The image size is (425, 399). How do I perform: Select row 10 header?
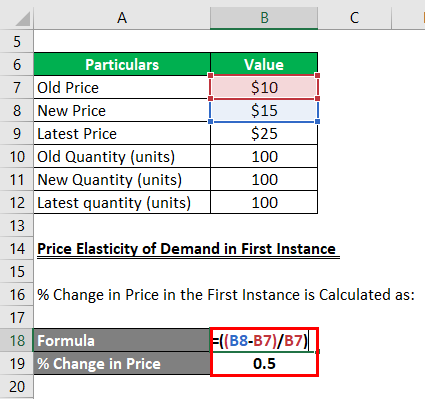pyautogui.click(x=17, y=156)
